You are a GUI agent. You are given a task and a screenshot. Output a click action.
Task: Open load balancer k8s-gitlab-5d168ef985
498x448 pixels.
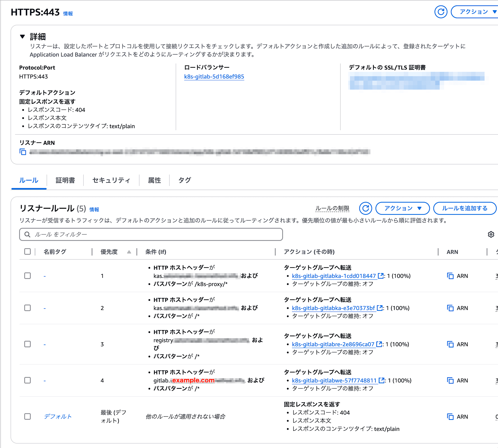click(214, 77)
